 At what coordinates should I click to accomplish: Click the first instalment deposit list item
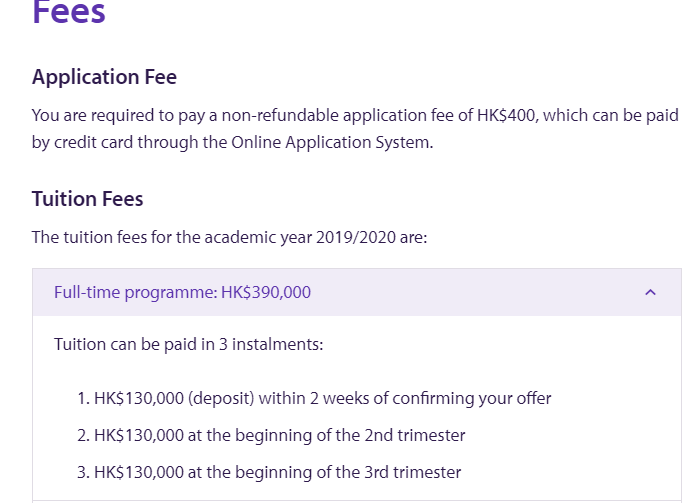pos(314,398)
